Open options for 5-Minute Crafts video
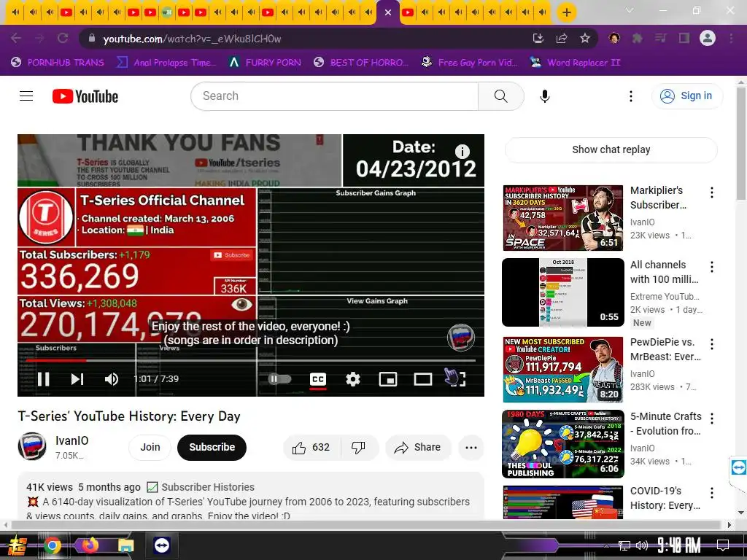747x560 pixels. (712, 419)
